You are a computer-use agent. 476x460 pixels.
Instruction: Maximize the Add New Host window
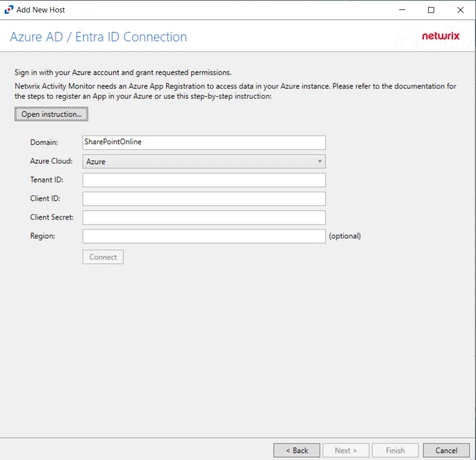click(x=431, y=9)
